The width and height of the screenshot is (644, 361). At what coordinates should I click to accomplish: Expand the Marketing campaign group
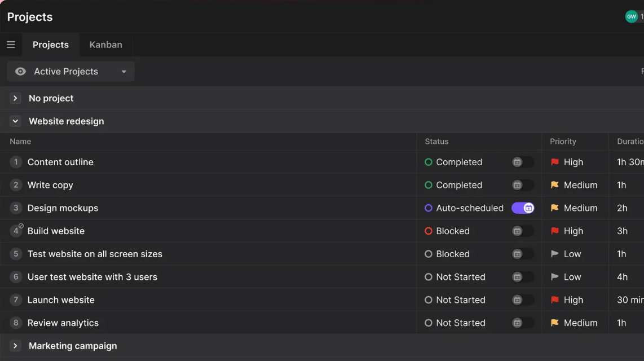click(x=15, y=346)
